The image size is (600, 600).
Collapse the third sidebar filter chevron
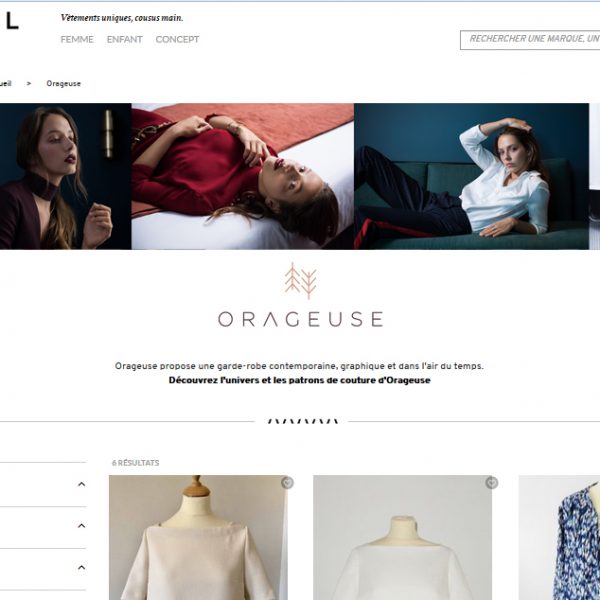(82, 567)
